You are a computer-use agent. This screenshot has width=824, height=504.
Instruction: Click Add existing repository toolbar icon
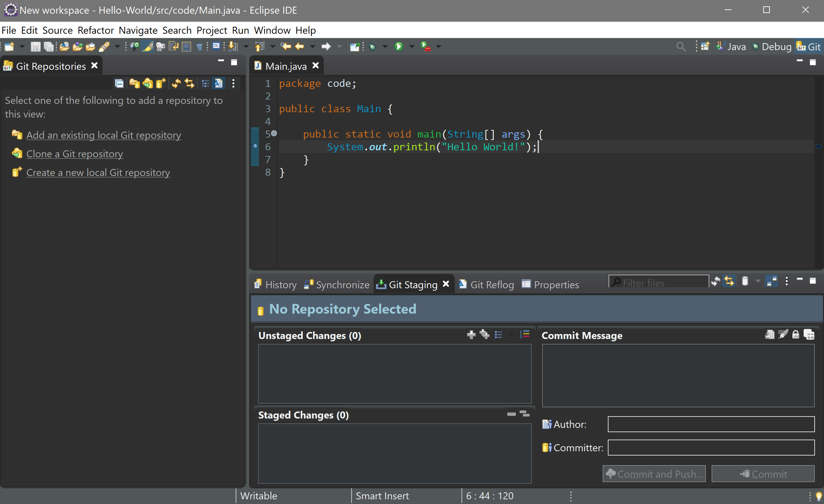(134, 83)
